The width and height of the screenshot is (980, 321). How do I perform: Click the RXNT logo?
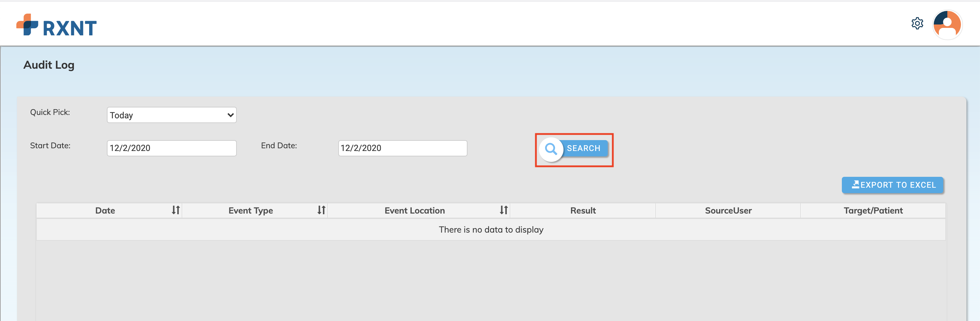pos(56,26)
